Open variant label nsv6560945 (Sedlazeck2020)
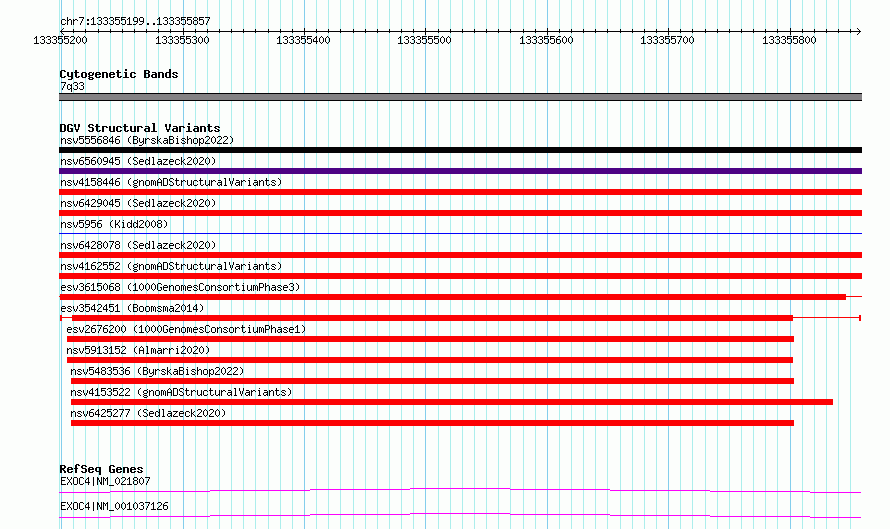Image resolution: width=890 pixels, height=529 pixels. pyautogui.click(x=138, y=161)
